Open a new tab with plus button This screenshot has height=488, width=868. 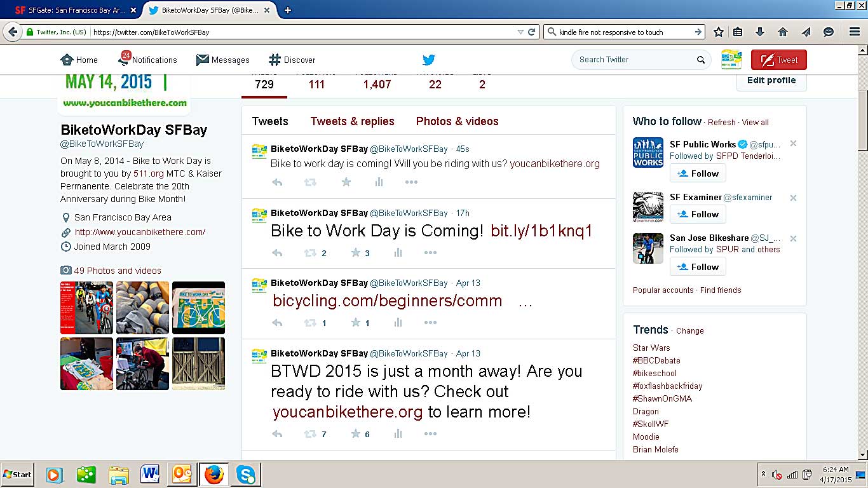pyautogui.click(x=288, y=10)
